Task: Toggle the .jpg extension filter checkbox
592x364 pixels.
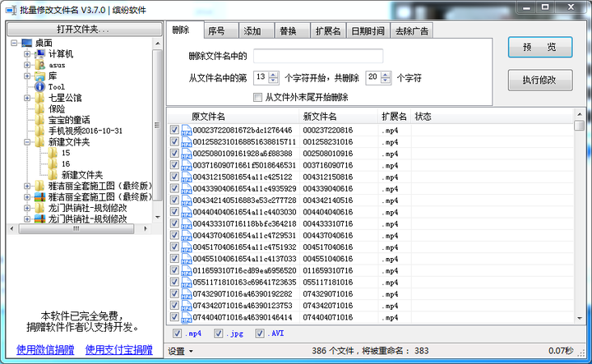Action: click(218, 334)
